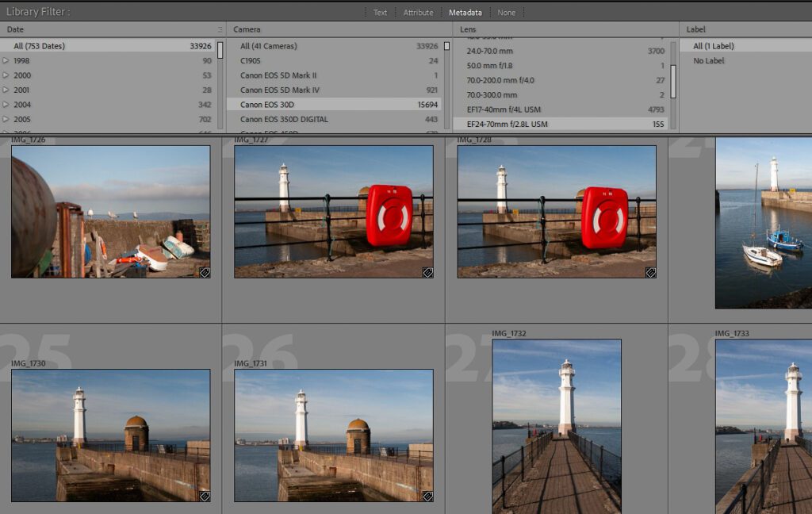
Task: Click the develop adjustments badge on IMG_1730
Action: [204, 496]
